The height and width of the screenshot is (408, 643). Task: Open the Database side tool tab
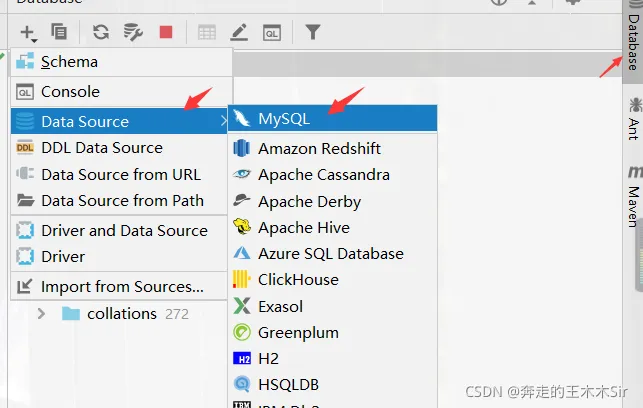tap(633, 41)
